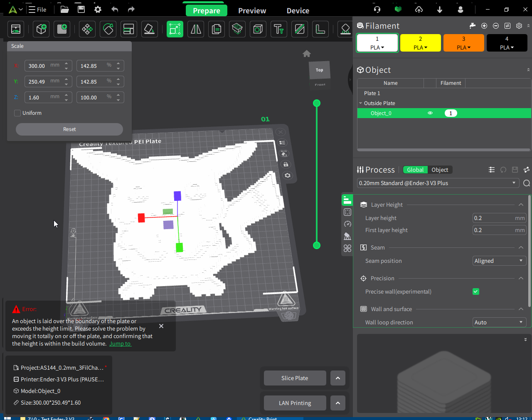
Task: Open the Seam position Aligned dropdown
Action: click(499, 261)
